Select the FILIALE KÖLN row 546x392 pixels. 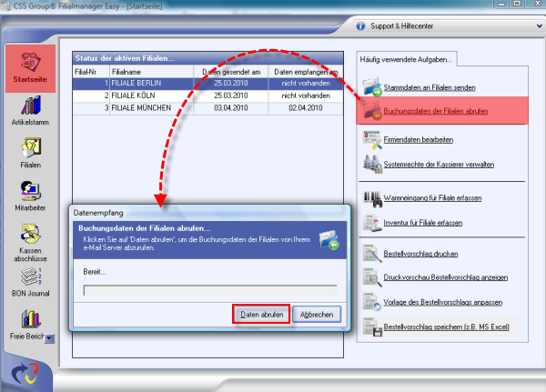[x=207, y=95]
